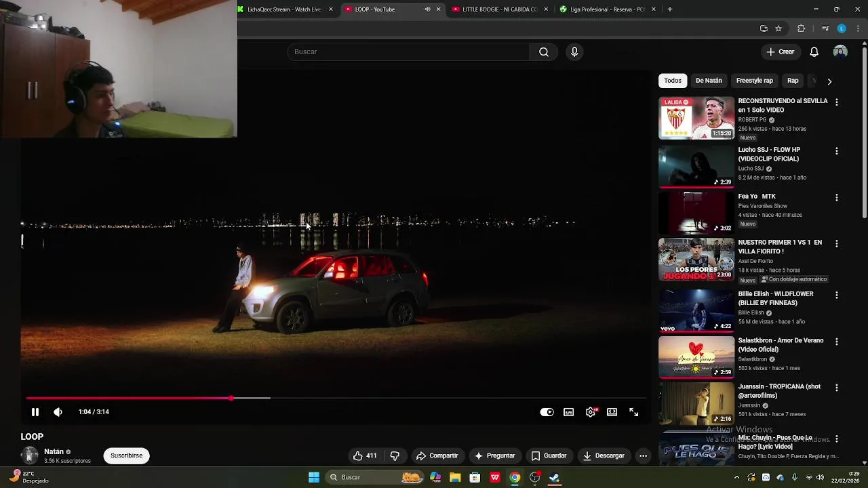Open Windows Start menu
Viewport: 868px width, 488px height.
click(x=314, y=477)
